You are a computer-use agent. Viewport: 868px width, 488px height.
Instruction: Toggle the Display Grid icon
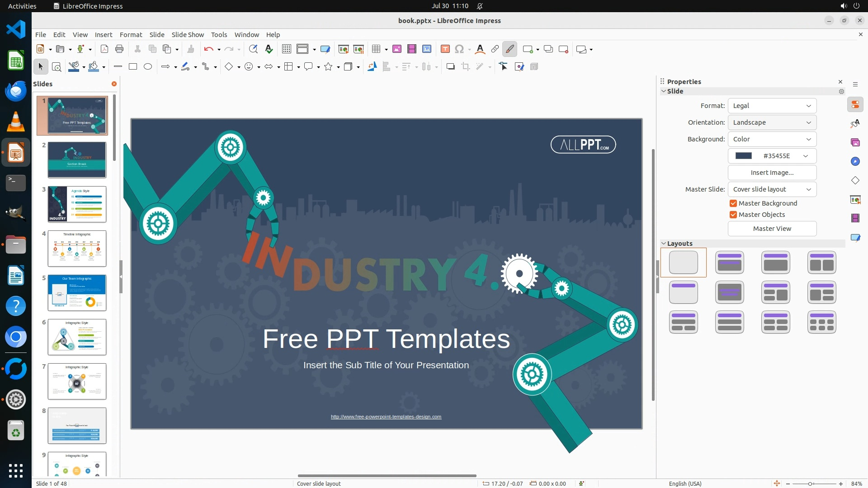(286, 49)
